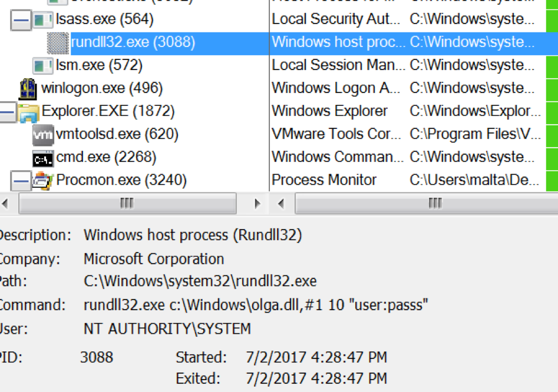558x392 pixels.
Task: Click the left tree pane scrollbar thumb
Action: (x=127, y=204)
